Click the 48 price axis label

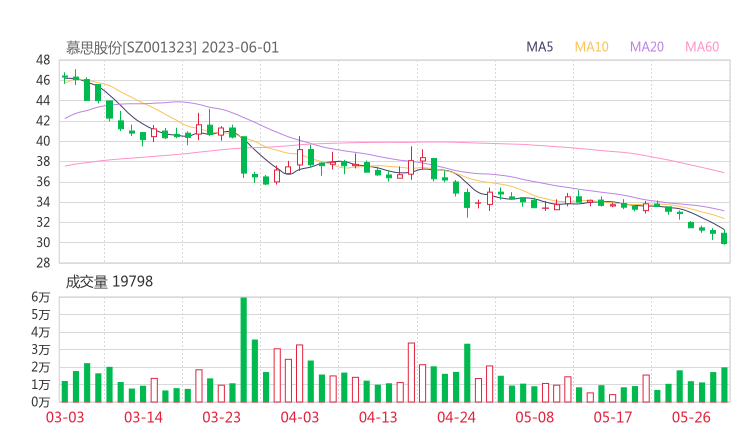pyautogui.click(x=43, y=60)
